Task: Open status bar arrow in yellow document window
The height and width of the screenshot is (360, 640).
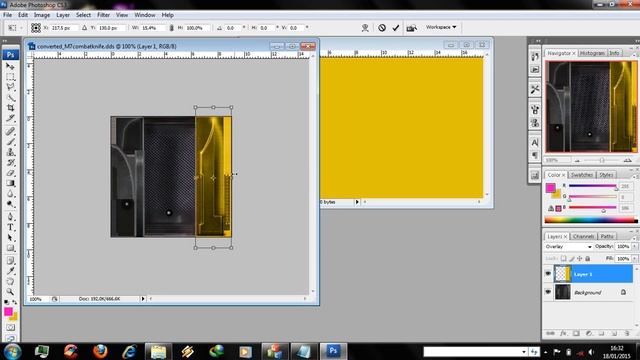Action: 357,202
